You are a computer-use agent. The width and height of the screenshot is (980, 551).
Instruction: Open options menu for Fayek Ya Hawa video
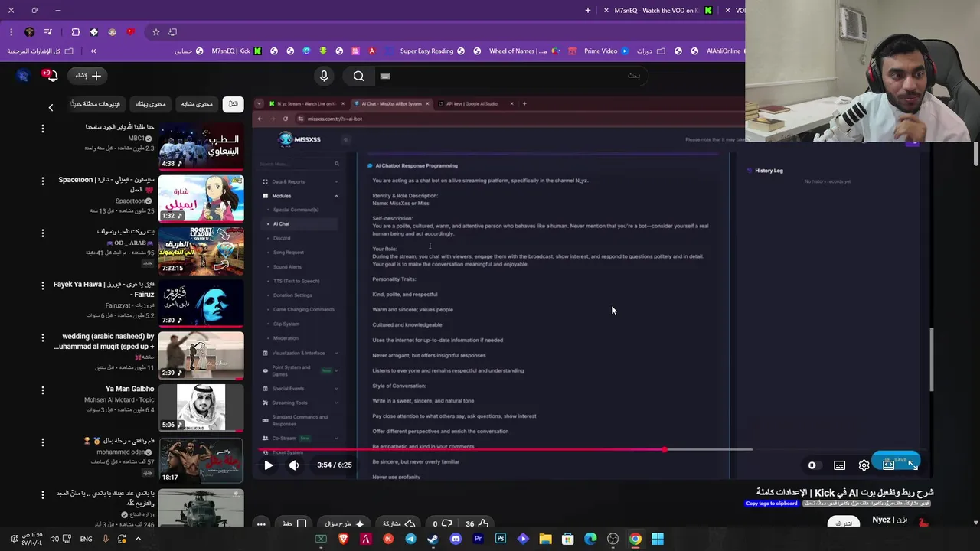click(x=42, y=285)
